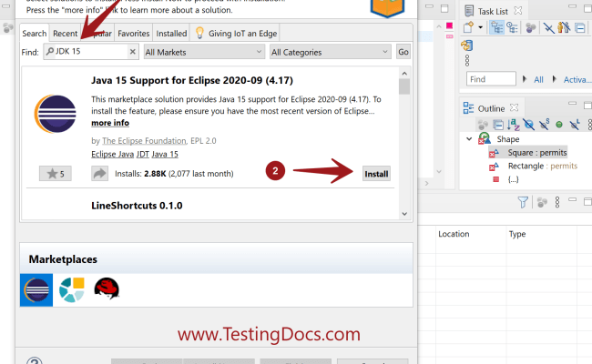The width and height of the screenshot is (592, 364).
Task: Toggle Focus on Active Task in Outline
Action: tap(483, 125)
